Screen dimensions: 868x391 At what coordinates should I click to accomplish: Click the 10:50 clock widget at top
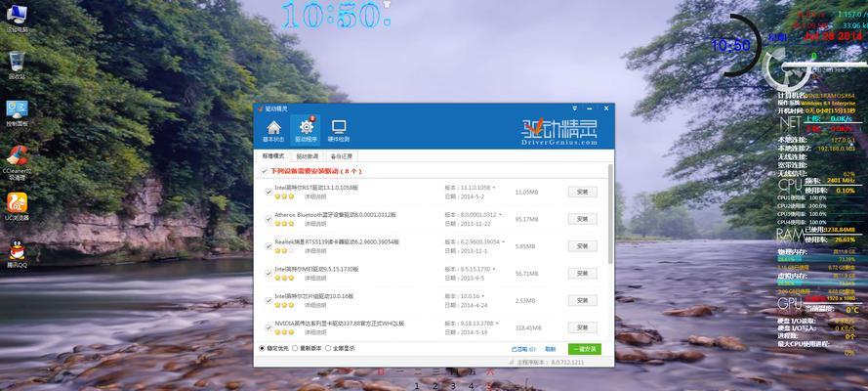(x=338, y=16)
